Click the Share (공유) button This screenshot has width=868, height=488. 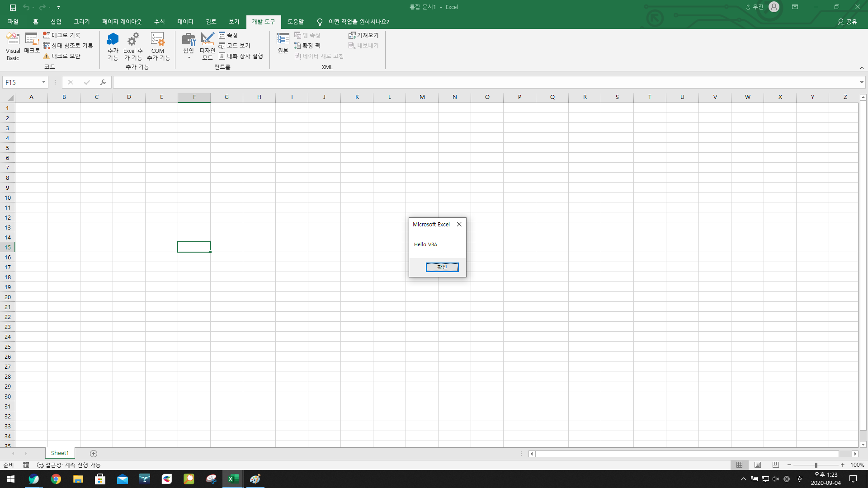click(x=847, y=22)
